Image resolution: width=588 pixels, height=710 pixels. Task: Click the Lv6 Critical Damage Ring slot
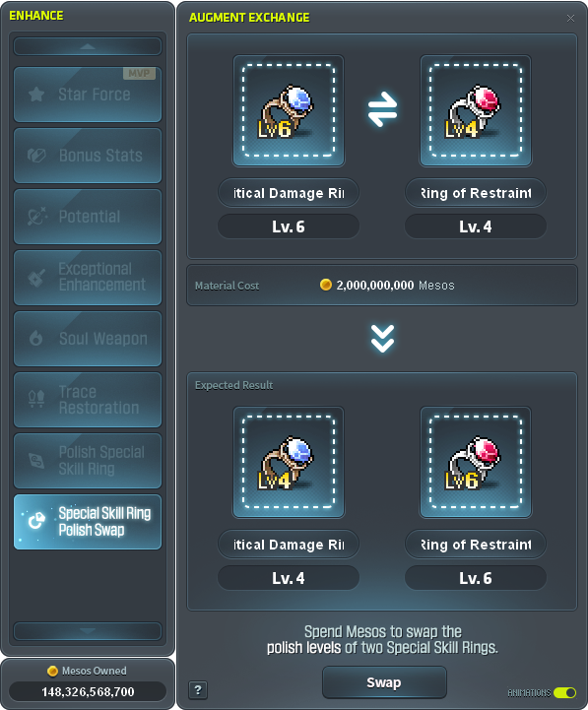pyautogui.click(x=289, y=110)
